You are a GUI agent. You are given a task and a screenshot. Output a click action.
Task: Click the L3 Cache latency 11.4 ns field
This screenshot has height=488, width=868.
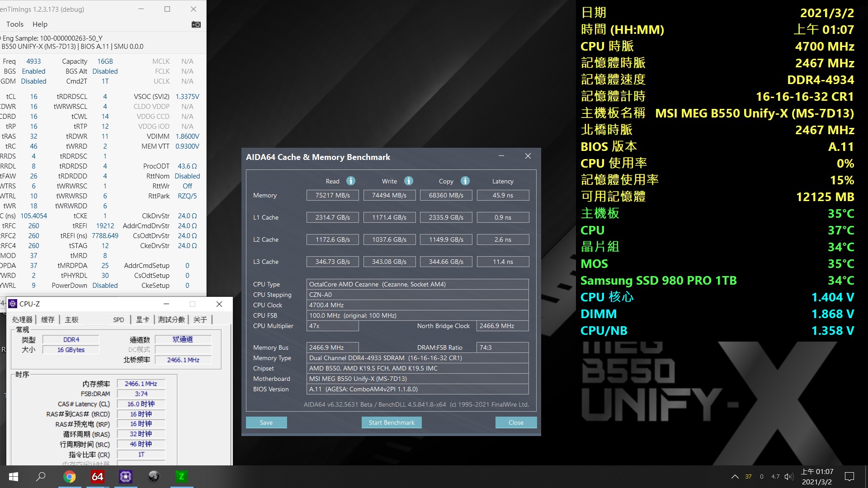503,262
